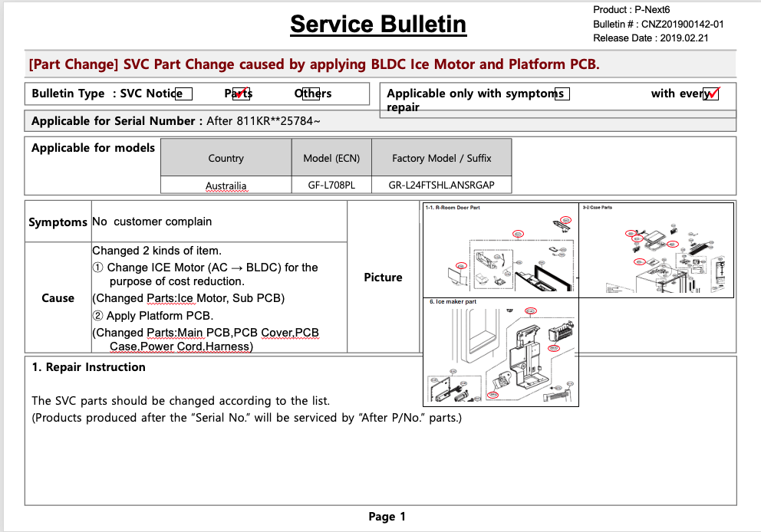Viewport: 761px width, 532px height.
Task: Select the GF-L708PL model cell
Action: pos(331,186)
